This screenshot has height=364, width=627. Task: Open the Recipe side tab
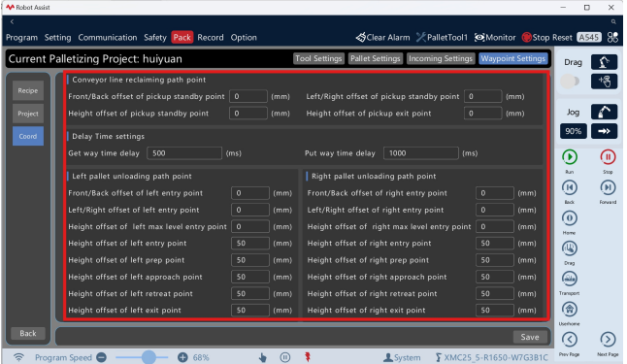point(27,90)
